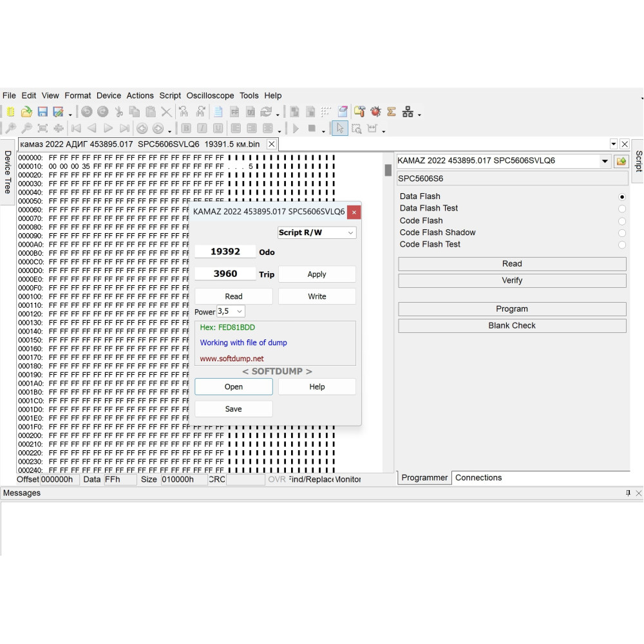The height and width of the screenshot is (644, 644).
Task: Click the Find Next binoculars icon
Action: pyautogui.click(x=200, y=111)
